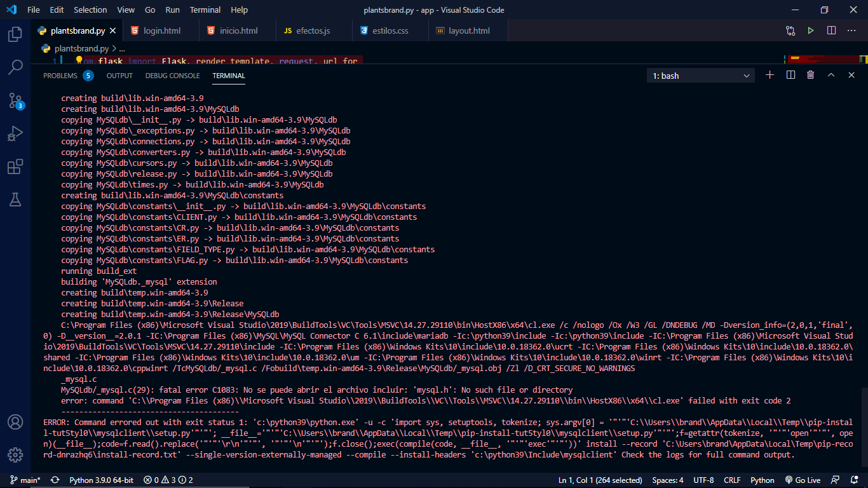Change encoding via UTF-8
The width and height of the screenshot is (868, 488).
[x=703, y=480]
